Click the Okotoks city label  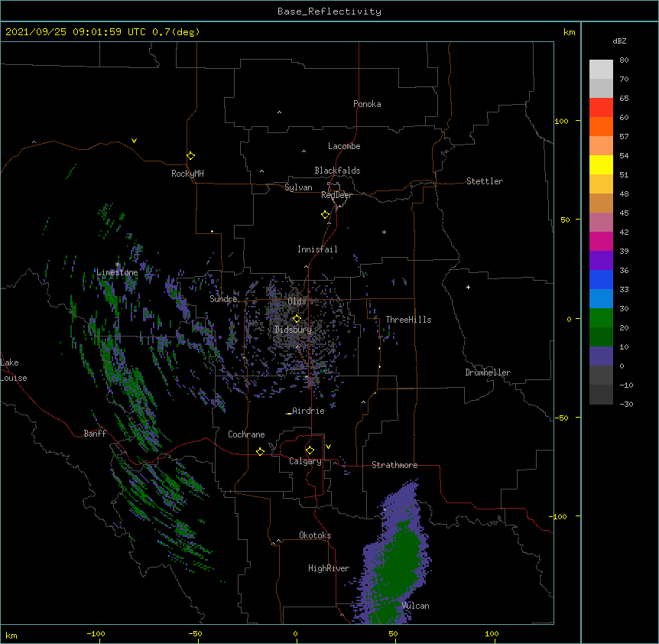(315, 535)
